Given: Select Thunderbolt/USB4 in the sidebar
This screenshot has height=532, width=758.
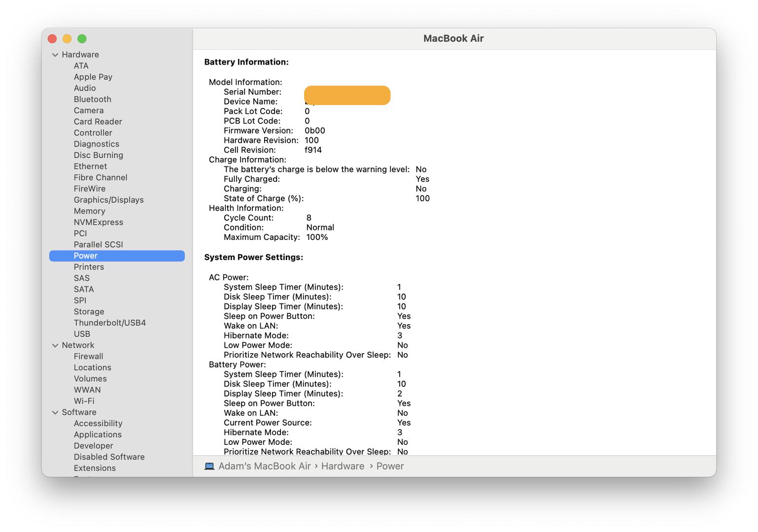Looking at the screenshot, I should coord(110,323).
